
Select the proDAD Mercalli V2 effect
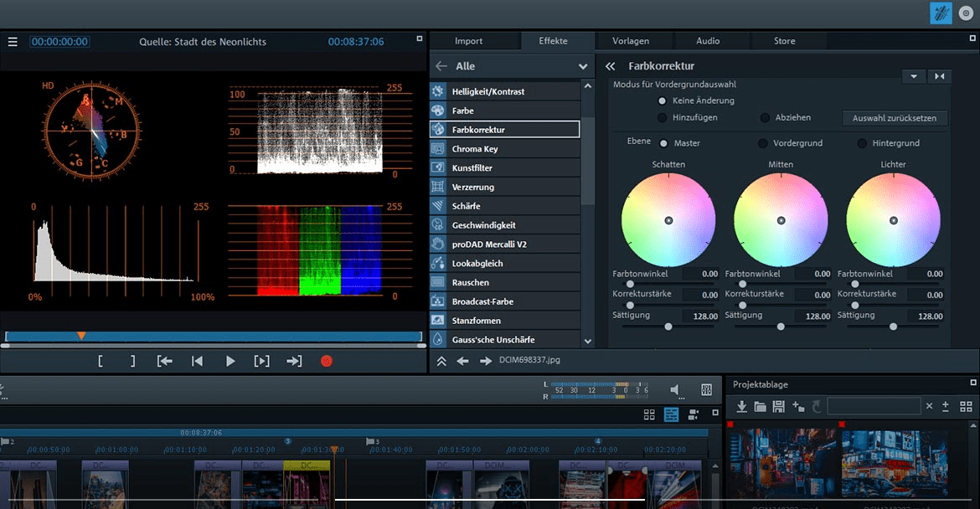504,244
